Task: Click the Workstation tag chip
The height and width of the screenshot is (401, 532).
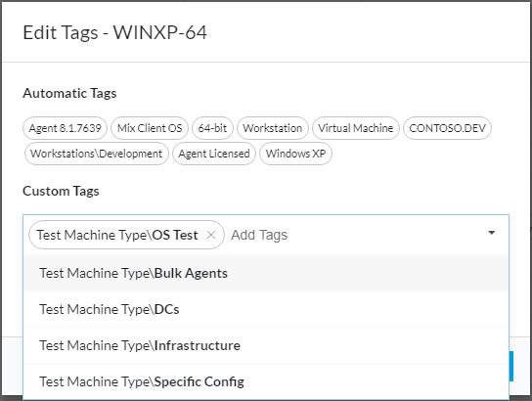Action: click(273, 128)
